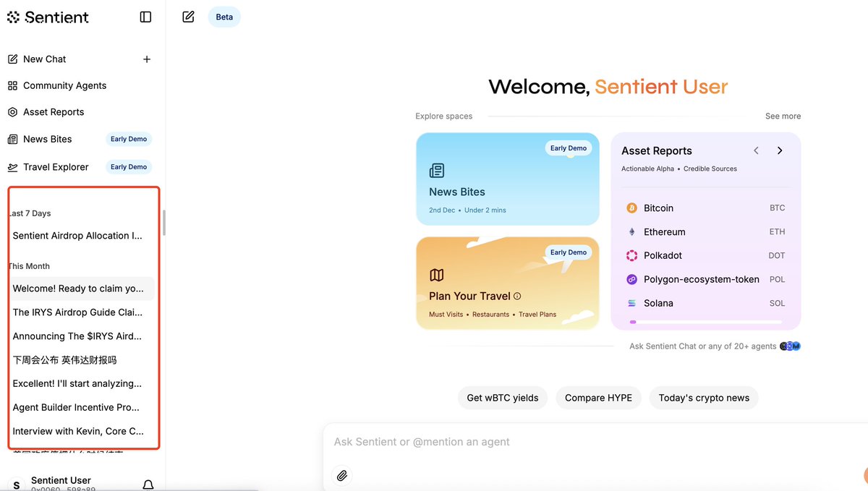
Task: Click the Compare HYPE suggestion
Action: 598,398
